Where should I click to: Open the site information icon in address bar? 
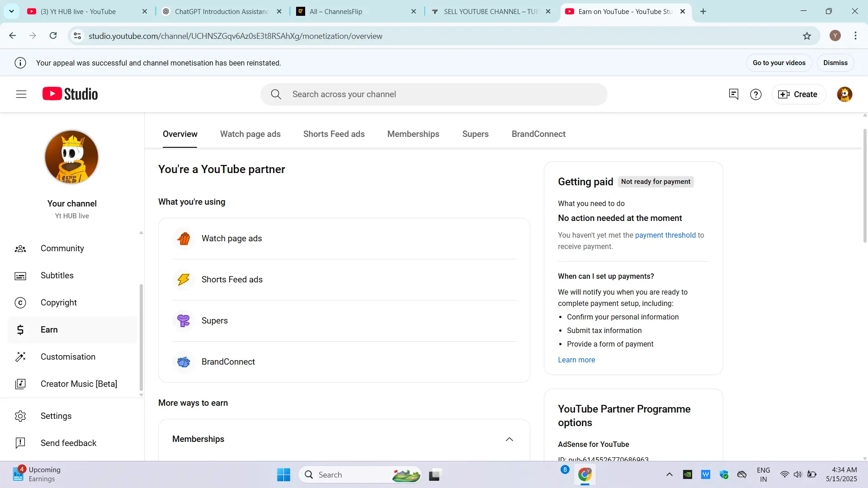point(78,36)
